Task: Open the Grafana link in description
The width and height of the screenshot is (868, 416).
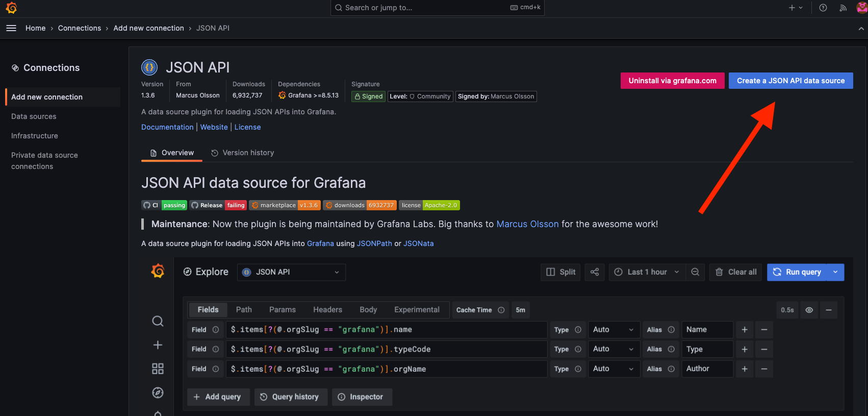Action: (x=320, y=243)
